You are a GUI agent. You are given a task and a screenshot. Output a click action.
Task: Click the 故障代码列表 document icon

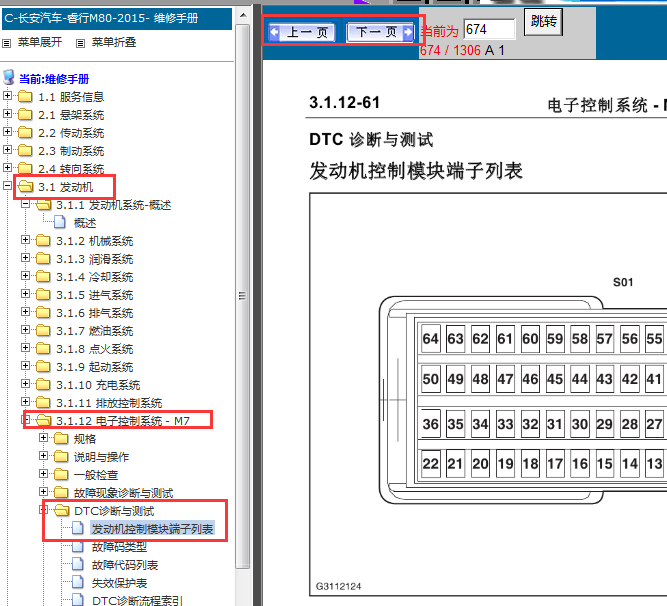click(x=78, y=564)
